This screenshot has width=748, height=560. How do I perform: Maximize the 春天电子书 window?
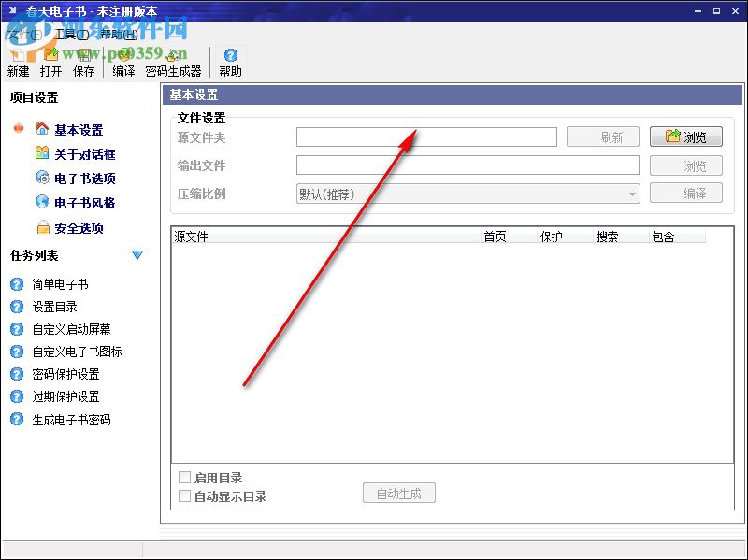[x=716, y=11]
